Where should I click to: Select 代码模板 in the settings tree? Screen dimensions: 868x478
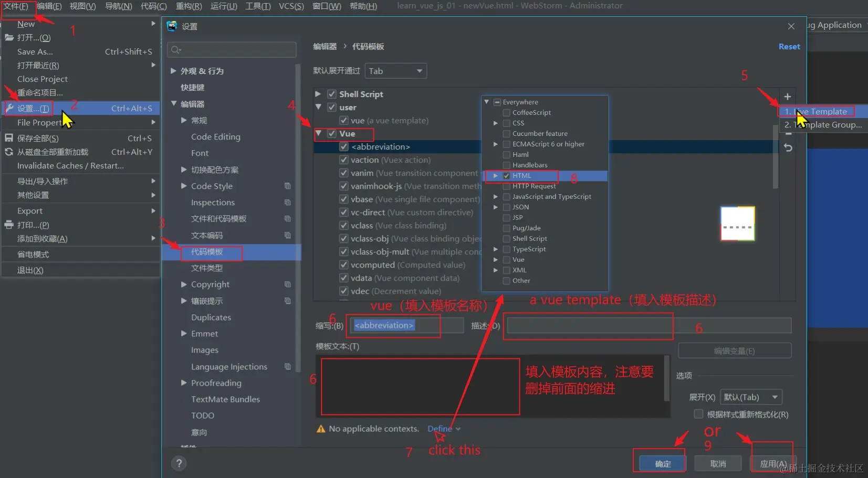[x=207, y=252]
